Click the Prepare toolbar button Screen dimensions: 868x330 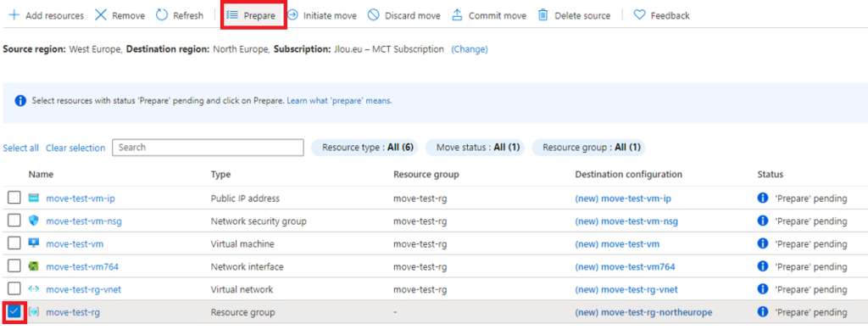253,15
